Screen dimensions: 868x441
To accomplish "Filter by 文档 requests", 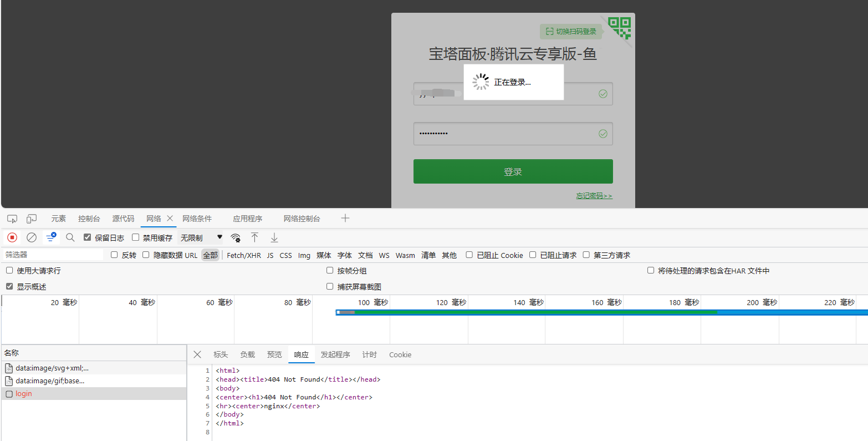I will (365, 255).
